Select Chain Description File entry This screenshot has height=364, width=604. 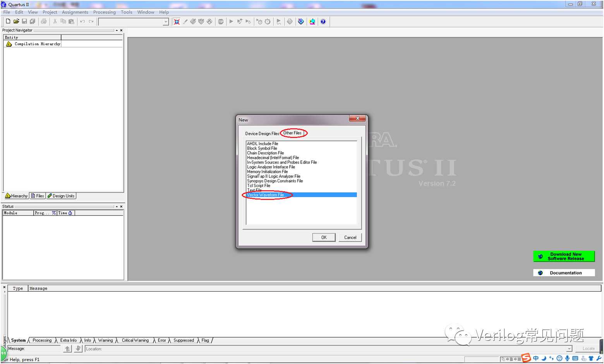pos(266,153)
